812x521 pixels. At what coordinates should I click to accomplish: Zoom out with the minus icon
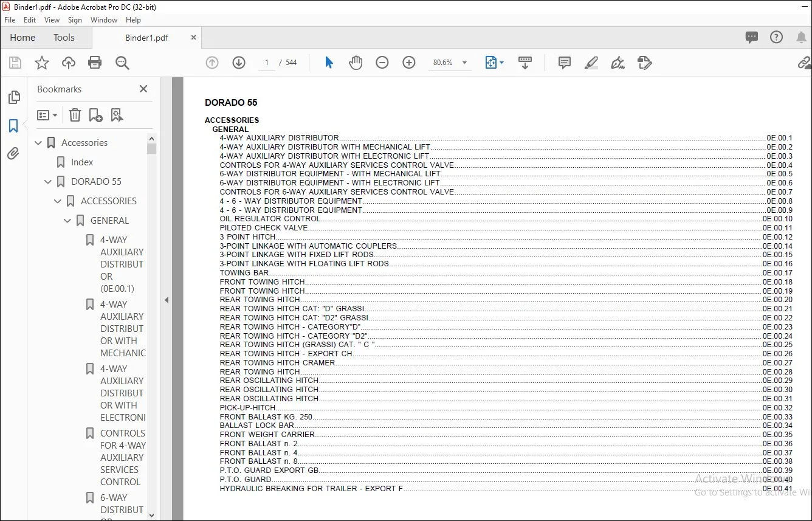click(382, 63)
